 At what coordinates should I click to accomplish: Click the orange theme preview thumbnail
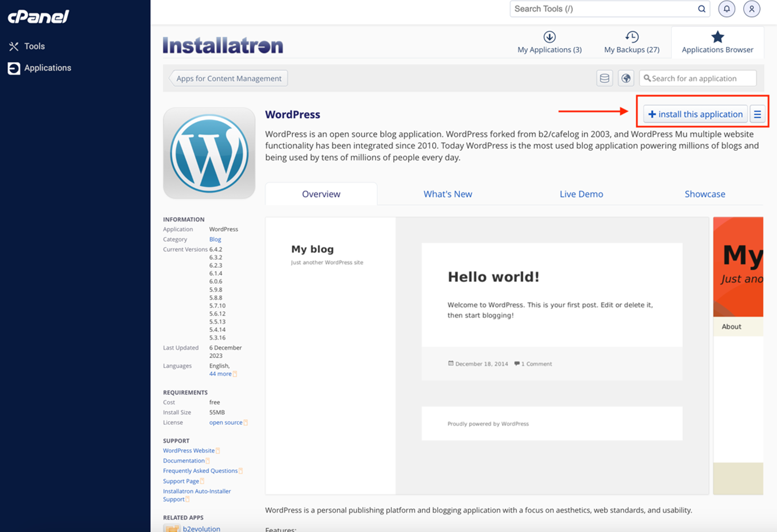click(738, 266)
